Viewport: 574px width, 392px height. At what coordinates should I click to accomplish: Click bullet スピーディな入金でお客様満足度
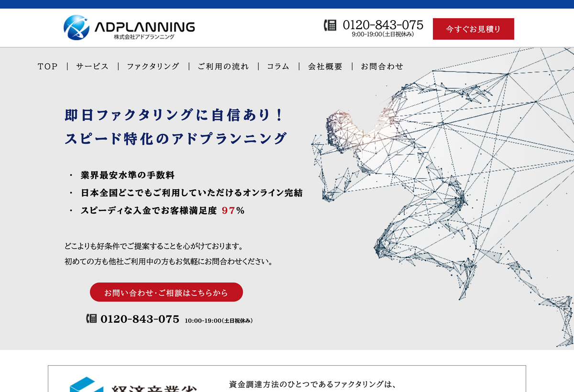pyautogui.click(x=149, y=210)
